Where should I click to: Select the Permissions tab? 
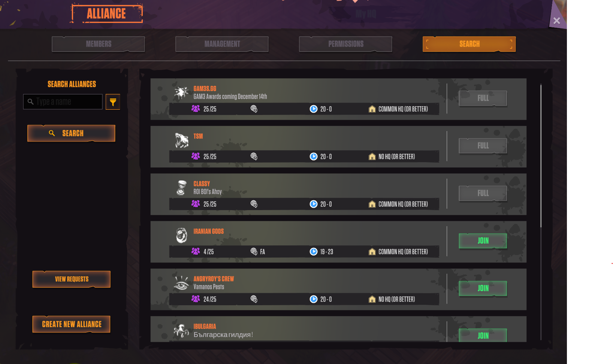click(345, 44)
